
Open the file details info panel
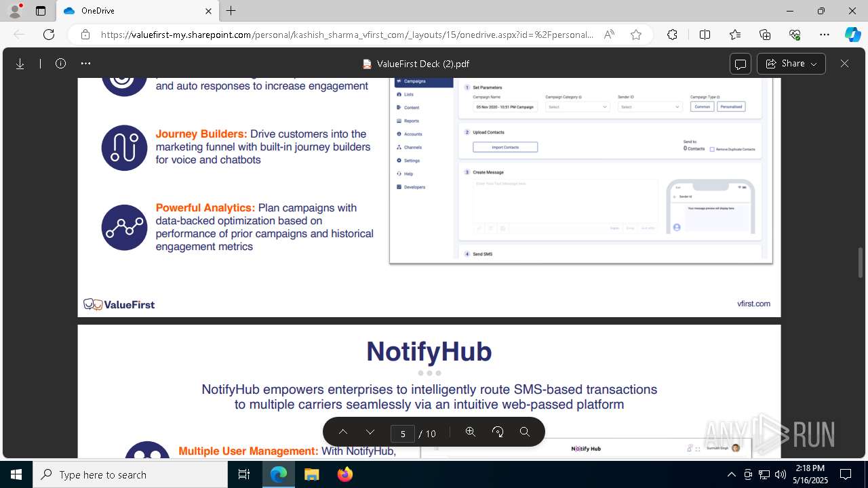[60, 64]
